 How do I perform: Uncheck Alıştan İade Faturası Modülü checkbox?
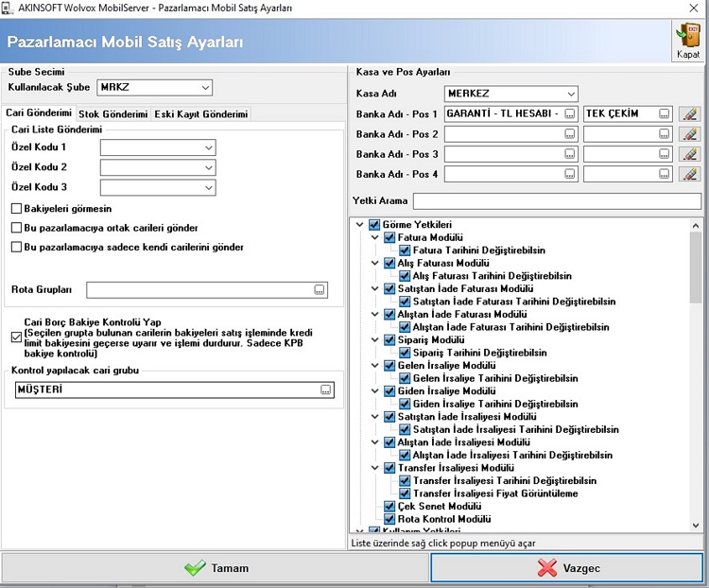(x=389, y=315)
